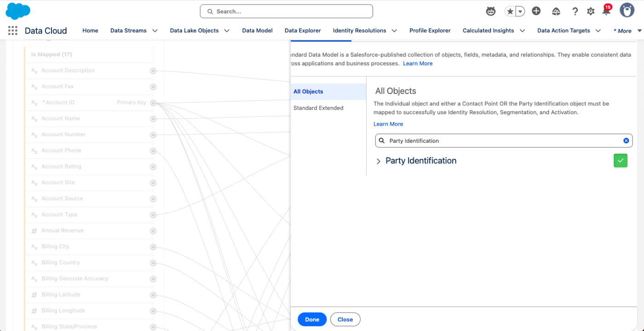Click Account Number mapping connector circle
Viewport: 644px width, 331px height.
pyautogui.click(x=153, y=135)
